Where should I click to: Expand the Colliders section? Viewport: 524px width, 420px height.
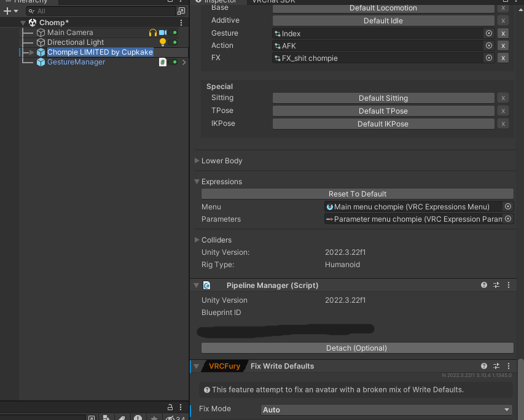coord(197,240)
